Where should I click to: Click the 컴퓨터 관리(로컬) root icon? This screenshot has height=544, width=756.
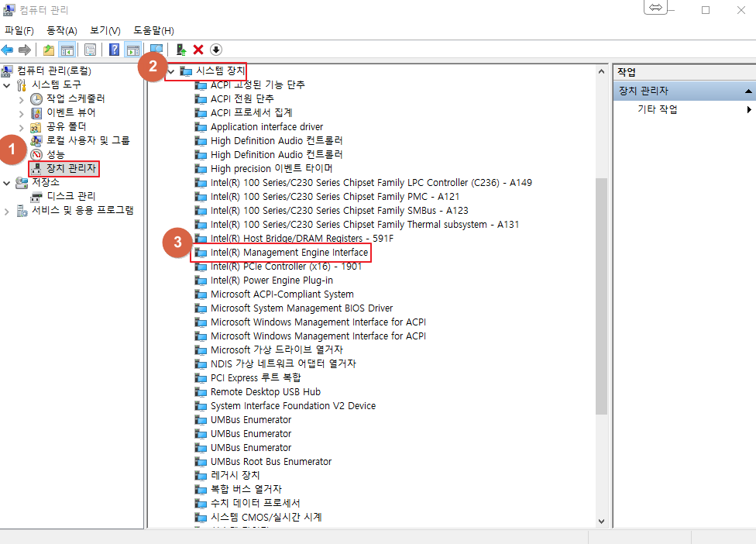7,71
